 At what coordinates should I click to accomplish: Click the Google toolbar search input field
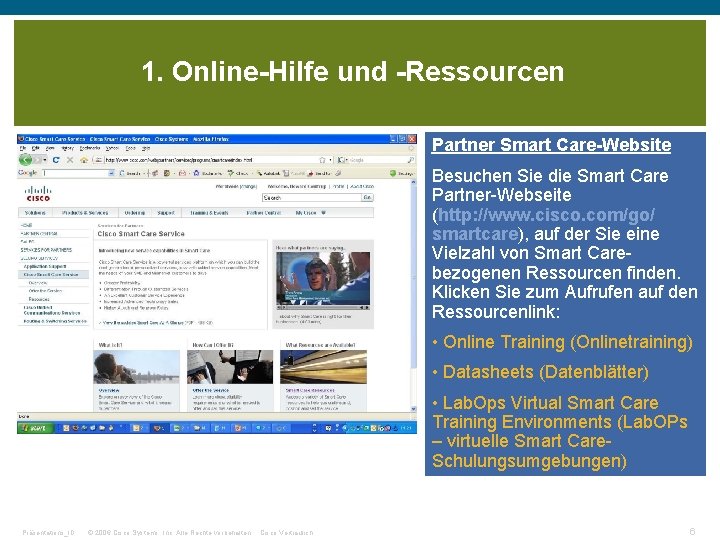[75, 173]
